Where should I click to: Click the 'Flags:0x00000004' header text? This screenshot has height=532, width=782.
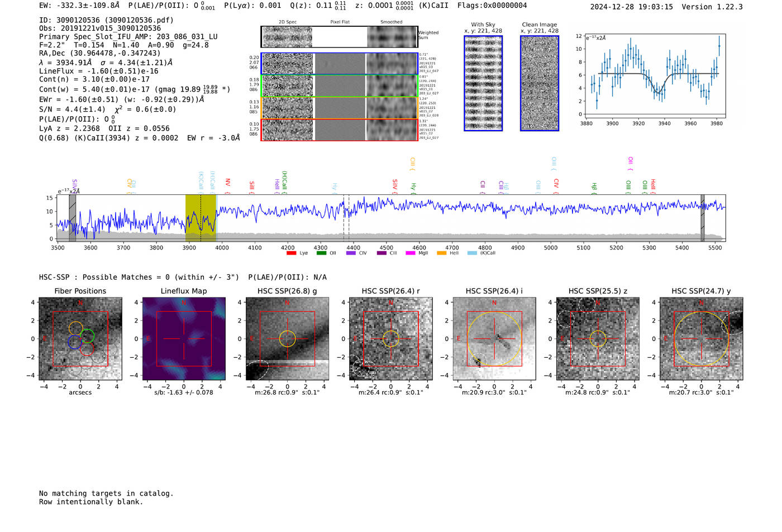pos(492,6)
